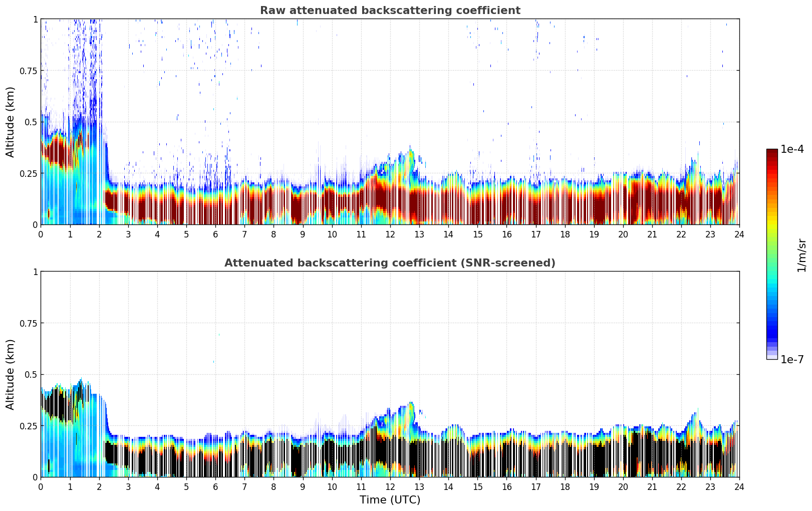
Task: Click the 0.5 altitude tick on the top plot
Action: 32,122
